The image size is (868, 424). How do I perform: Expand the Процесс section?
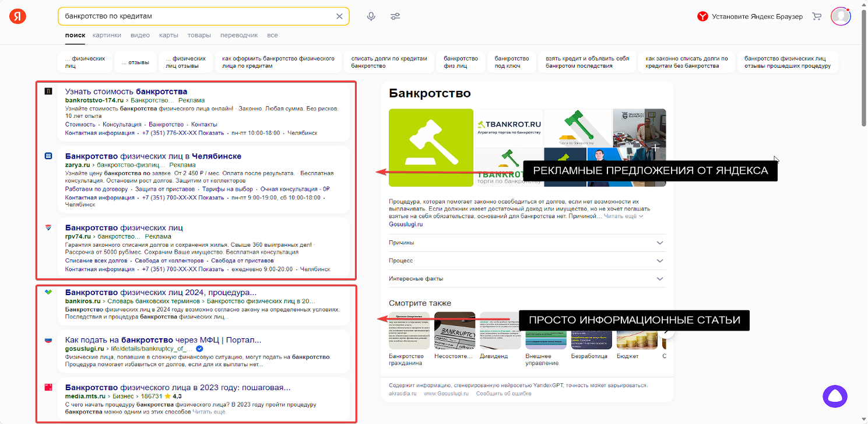click(527, 261)
